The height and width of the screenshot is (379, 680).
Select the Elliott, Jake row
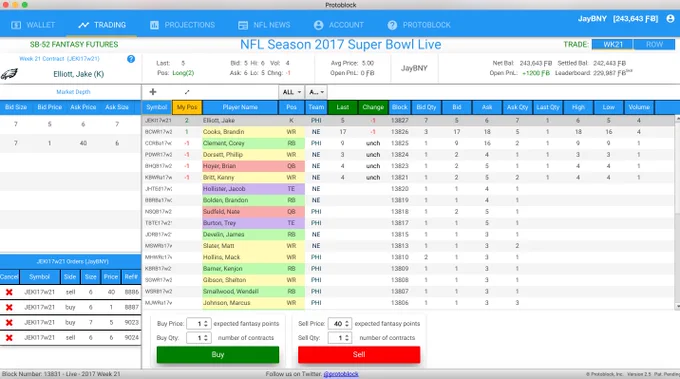(408, 121)
